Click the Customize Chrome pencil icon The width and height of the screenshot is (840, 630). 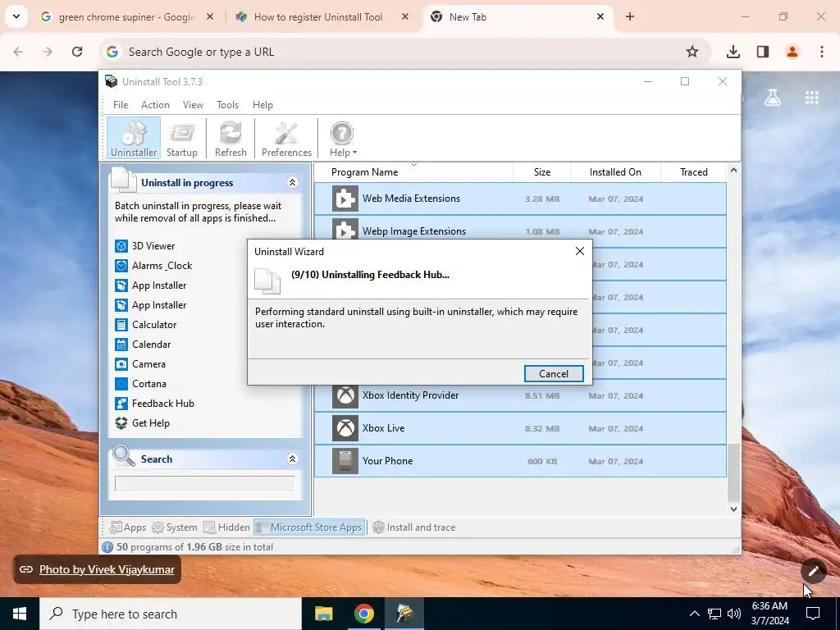pyautogui.click(x=814, y=571)
